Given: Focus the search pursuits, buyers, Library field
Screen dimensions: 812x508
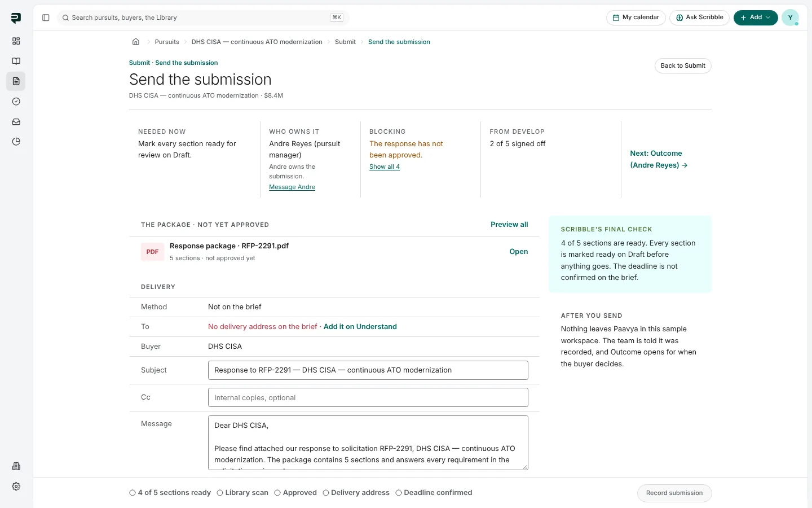Looking at the screenshot, I should (203, 17).
